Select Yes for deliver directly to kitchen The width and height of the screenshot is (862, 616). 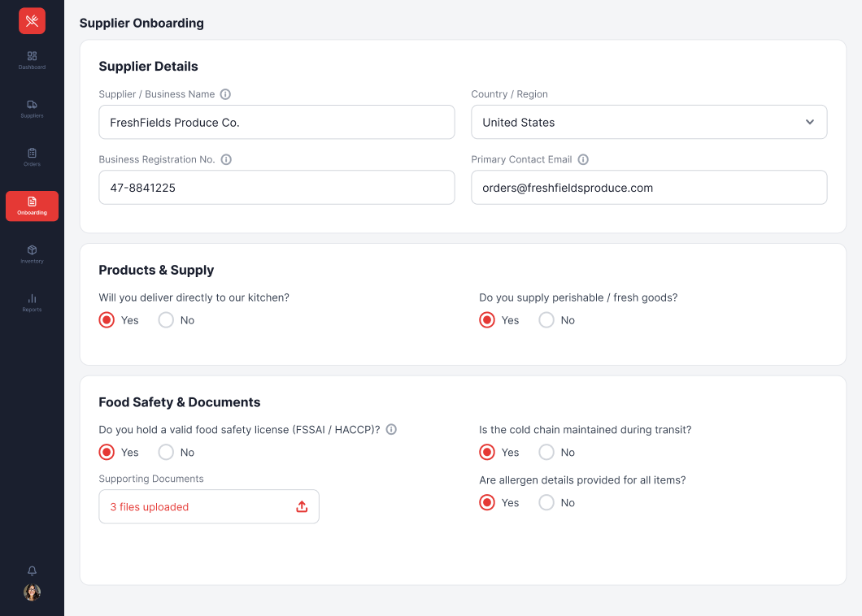click(x=107, y=320)
